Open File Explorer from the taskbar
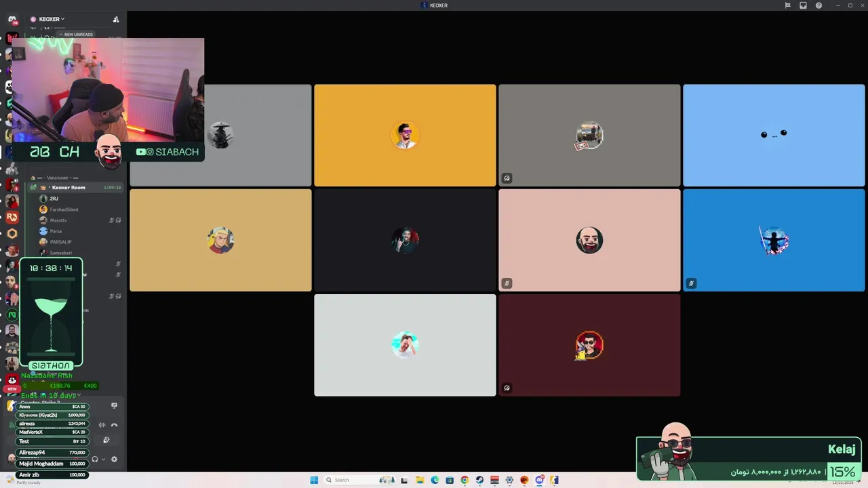This screenshot has width=868, height=488. pos(420,480)
